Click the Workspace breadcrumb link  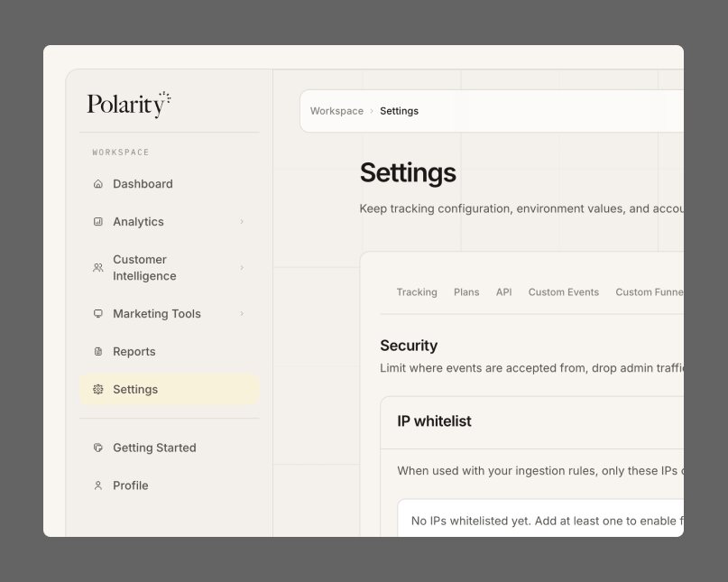coord(336,111)
